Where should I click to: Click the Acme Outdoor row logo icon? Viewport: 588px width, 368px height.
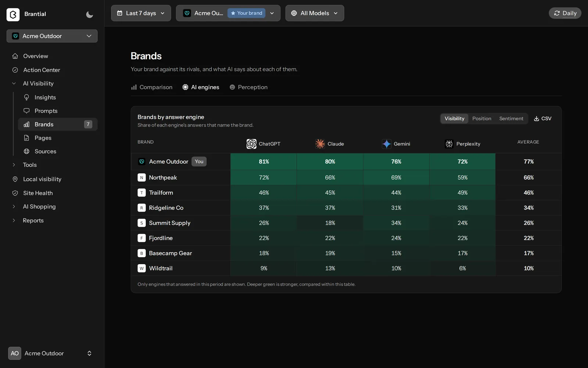coord(141,162)
